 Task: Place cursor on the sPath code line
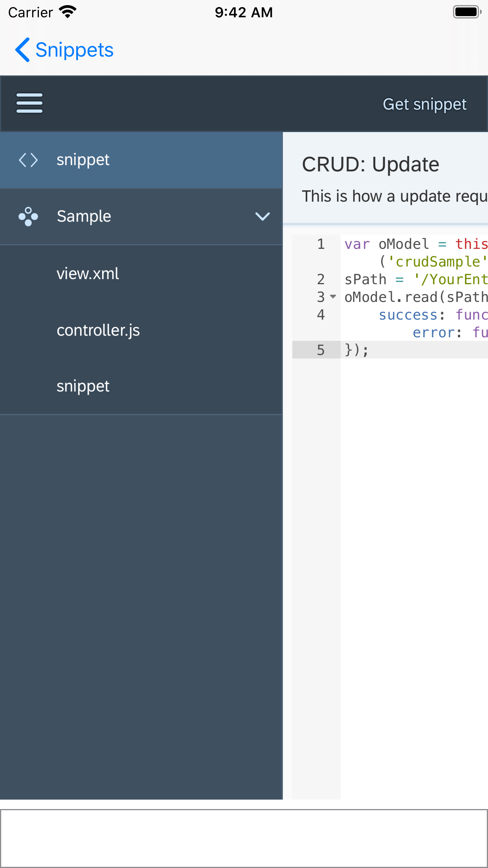click(413, 280)
